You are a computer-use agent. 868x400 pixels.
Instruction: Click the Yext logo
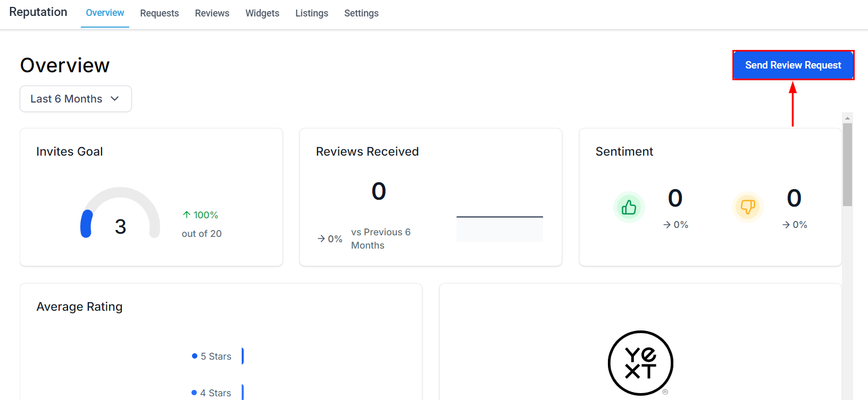point(640,363)
